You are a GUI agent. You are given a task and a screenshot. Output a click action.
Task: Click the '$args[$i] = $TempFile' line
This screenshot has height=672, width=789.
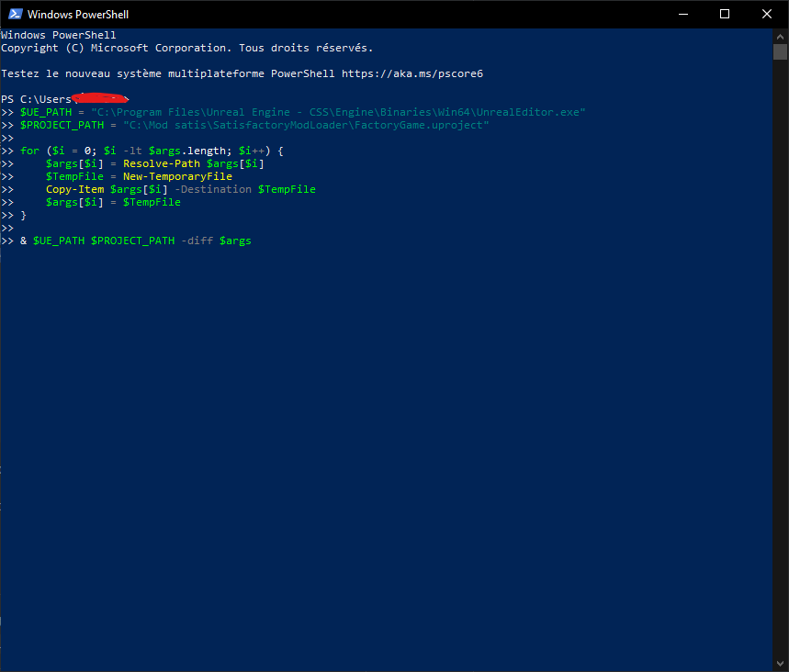[113, 202]
